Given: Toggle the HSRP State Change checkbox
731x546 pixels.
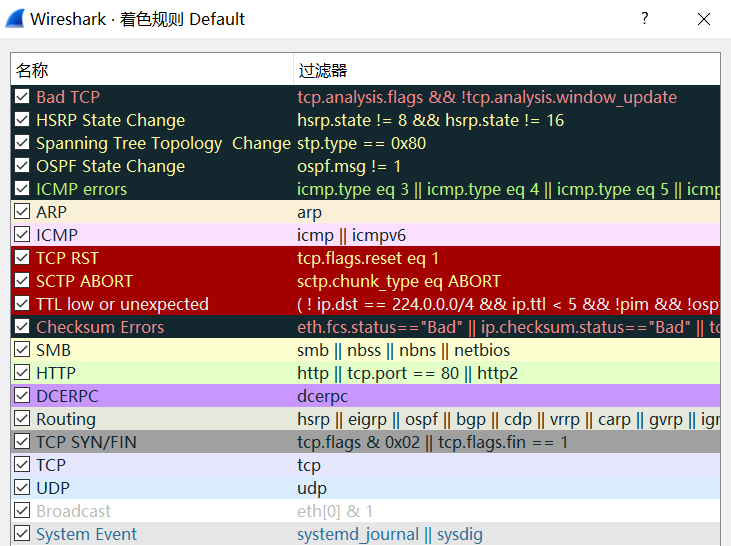Looking at the screenshot, I should [22, 119].
